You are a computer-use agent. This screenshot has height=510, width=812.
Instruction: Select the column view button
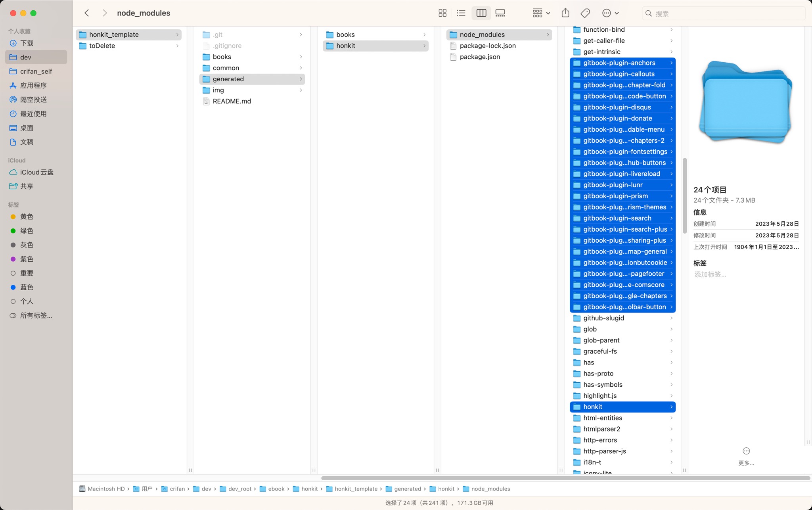click(x=481, y=13)
